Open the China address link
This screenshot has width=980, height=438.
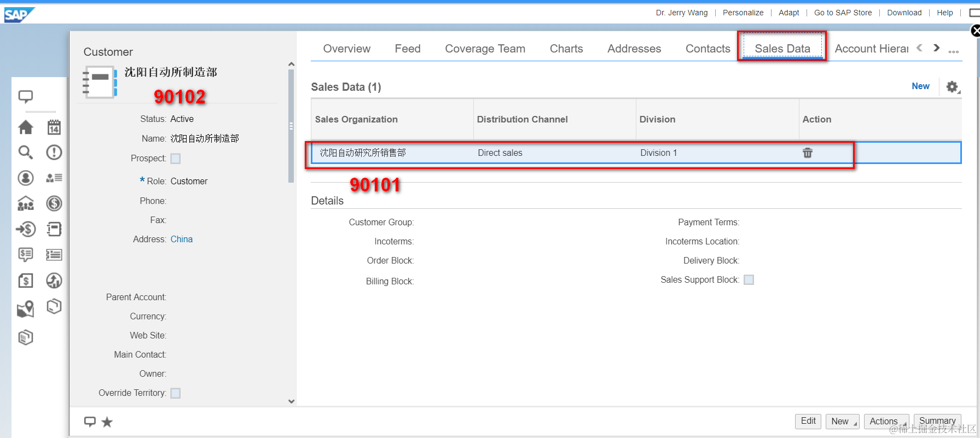coord(182,239)
